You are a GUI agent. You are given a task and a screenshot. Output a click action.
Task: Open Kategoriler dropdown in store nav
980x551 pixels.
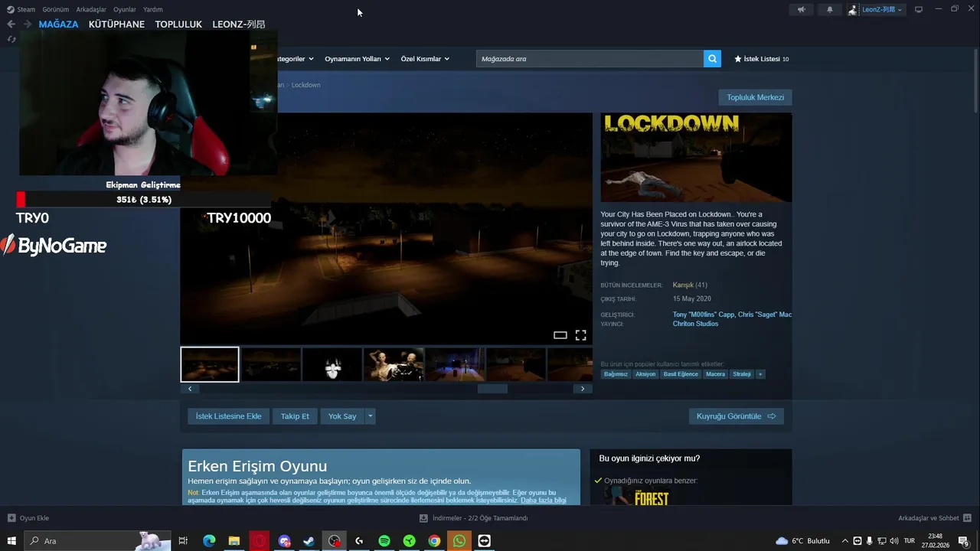coord(294,59)
